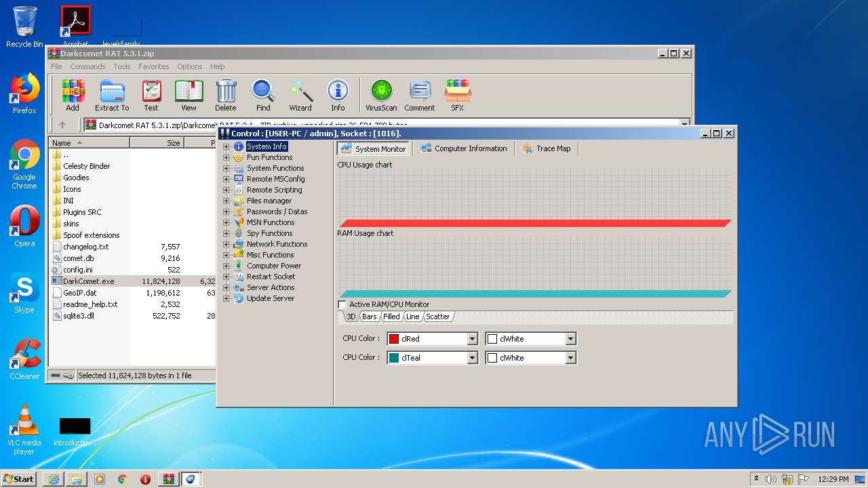Screen dimensions: 868x488
Task: Click the taskbar clock
Action: tap(833, 479)
